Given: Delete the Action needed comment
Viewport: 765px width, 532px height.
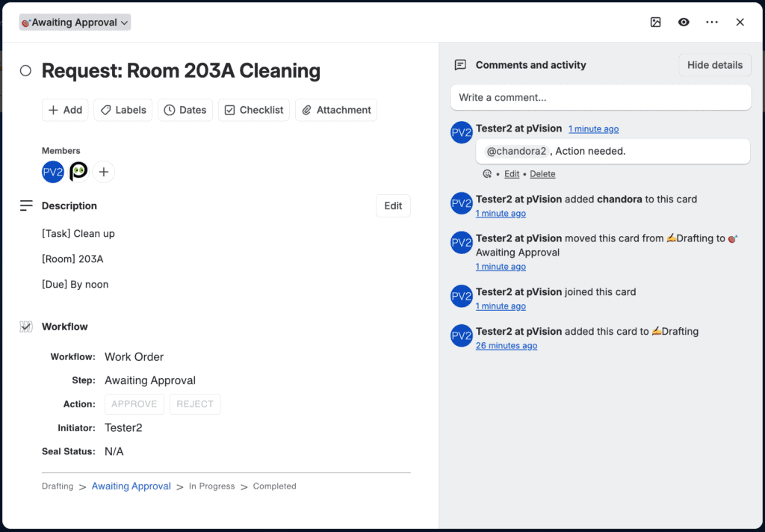Looking at the screenshot, I should [x=542, y=174].
